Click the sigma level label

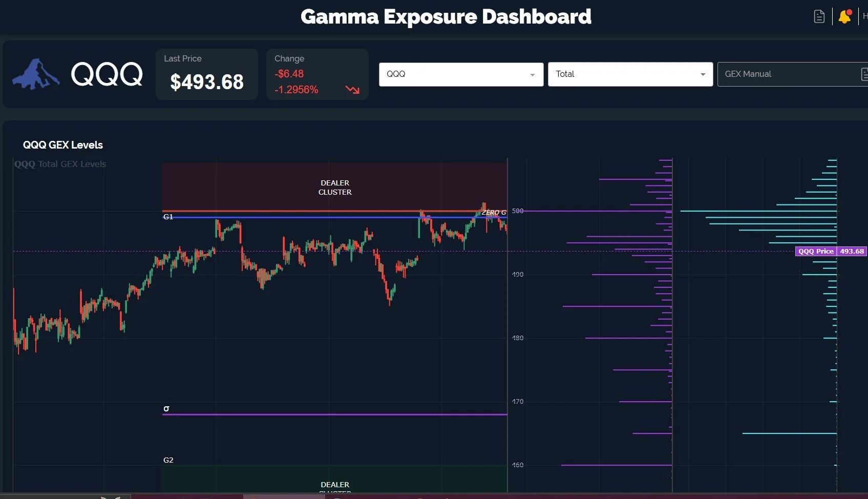click(166, 408)
